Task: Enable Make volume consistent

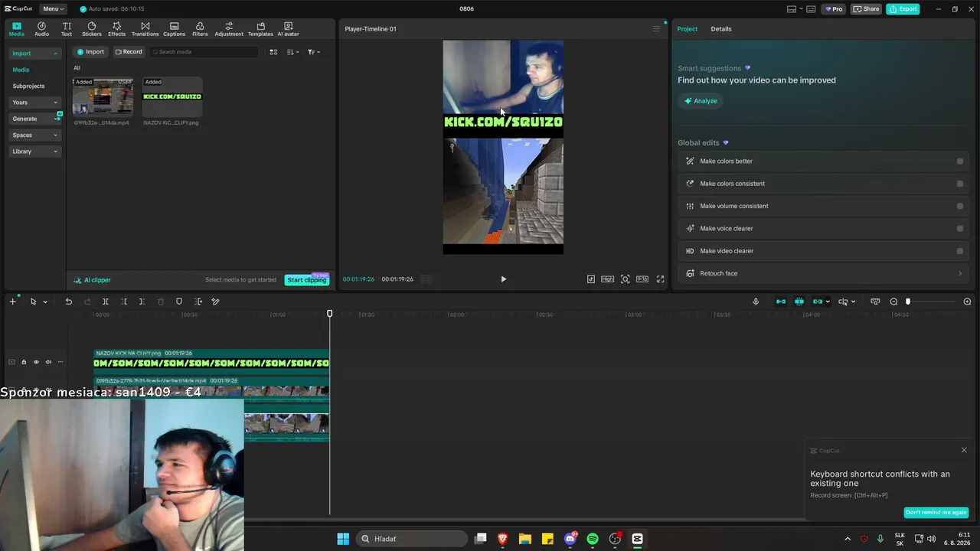Action: [x=960, y=206]
